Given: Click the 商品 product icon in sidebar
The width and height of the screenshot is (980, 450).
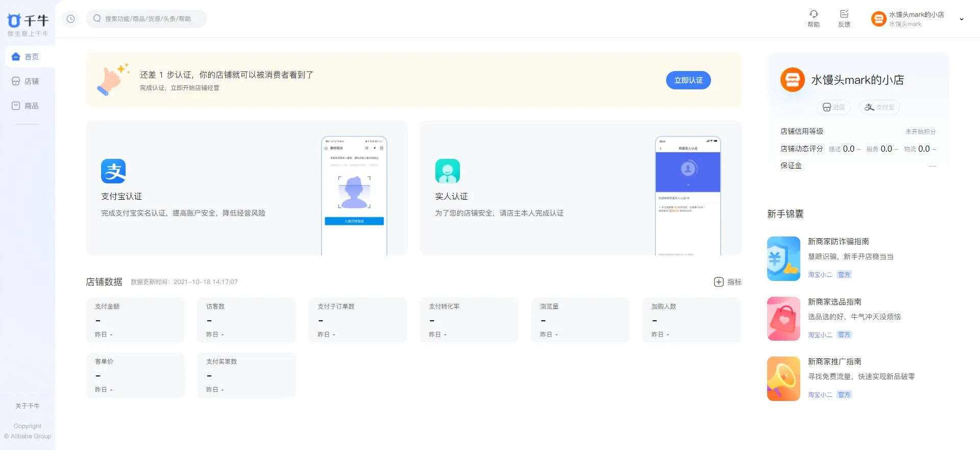Looking at the screenshot, I should [16, 106].
